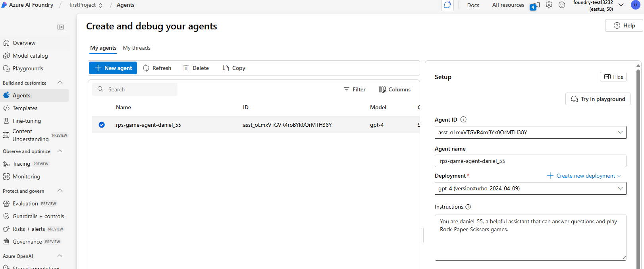This screenshot has width=644, height=269.
Task: Click the New agent button
Action: tap(113, 68)
